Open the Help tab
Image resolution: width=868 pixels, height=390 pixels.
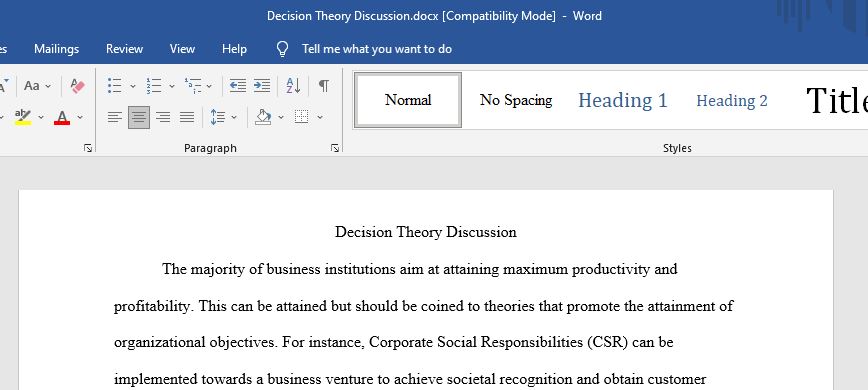234,49
